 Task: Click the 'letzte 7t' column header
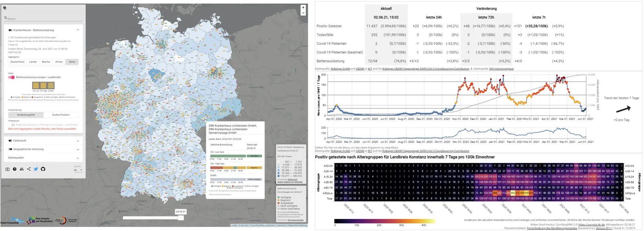pyautogui.click(x=539, y=17)
